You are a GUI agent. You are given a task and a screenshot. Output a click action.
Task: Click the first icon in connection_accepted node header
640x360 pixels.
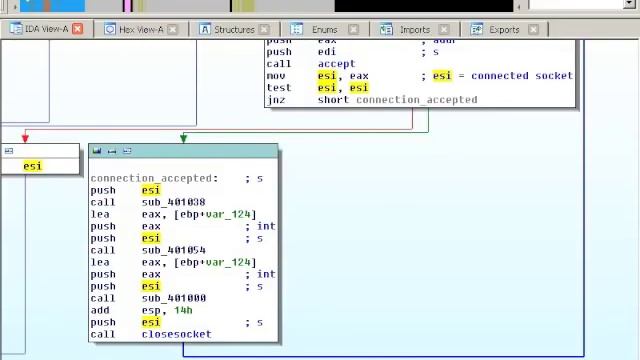(97, 151)
